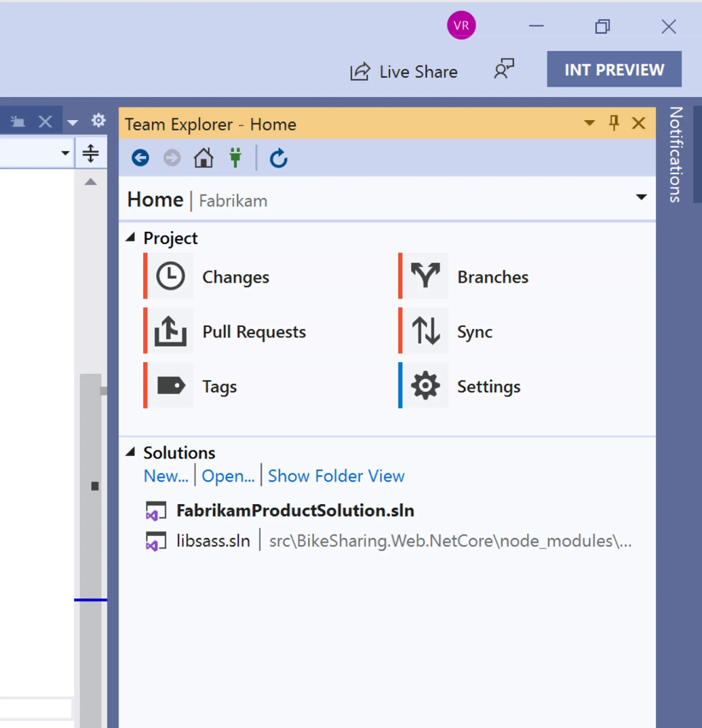This screenshot has width=702, height=728.
Task: Open Manage Connections with the green plug icon
Action: click(x=235, y=157)
